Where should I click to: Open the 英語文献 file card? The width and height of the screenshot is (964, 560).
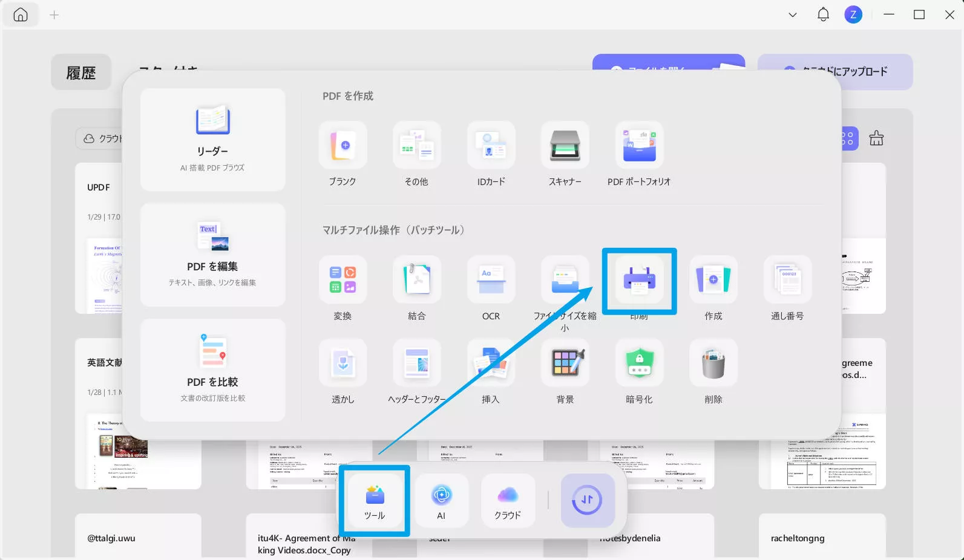pyautogui.click(x=99, y=413)
